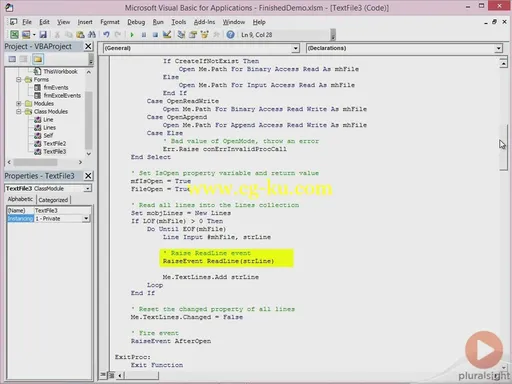This screenshot has width=512, height=384.
Task: Click the View Code icon in Project panel
Action: (12, 59)
